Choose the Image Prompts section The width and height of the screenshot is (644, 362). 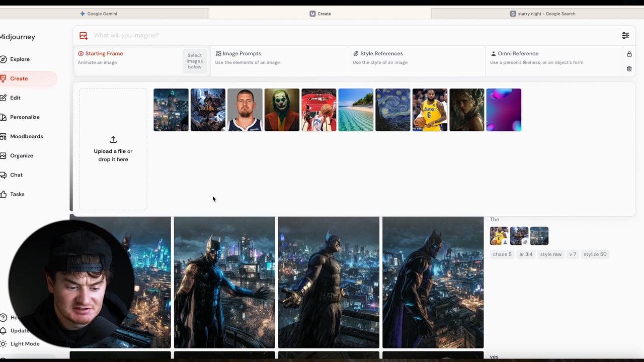click(279, 61)
